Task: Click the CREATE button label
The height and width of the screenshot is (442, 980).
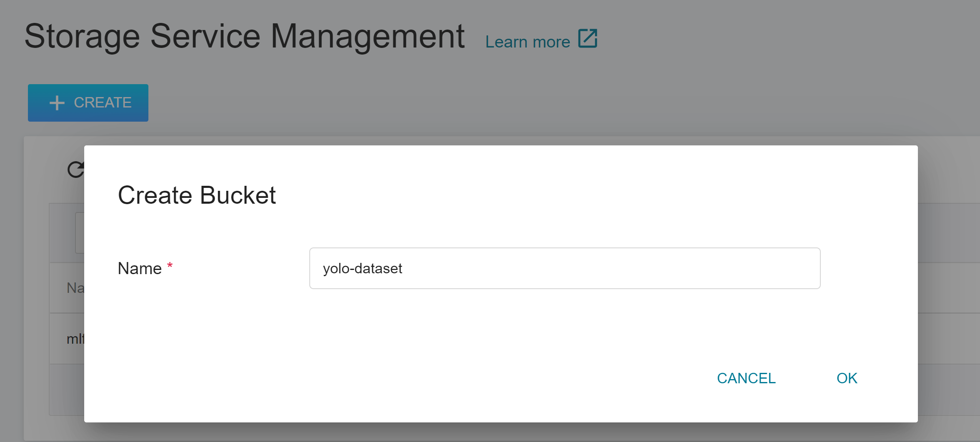Action: [103, 102]
